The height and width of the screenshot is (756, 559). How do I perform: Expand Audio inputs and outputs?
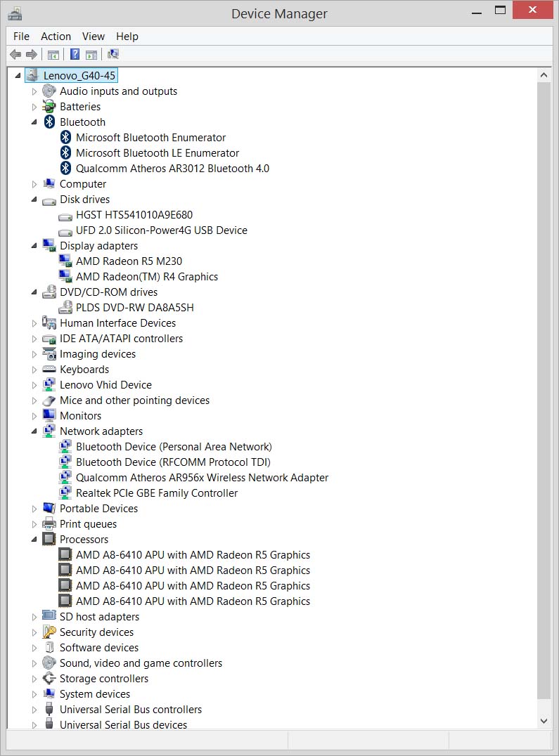click(x=34, y=91)
